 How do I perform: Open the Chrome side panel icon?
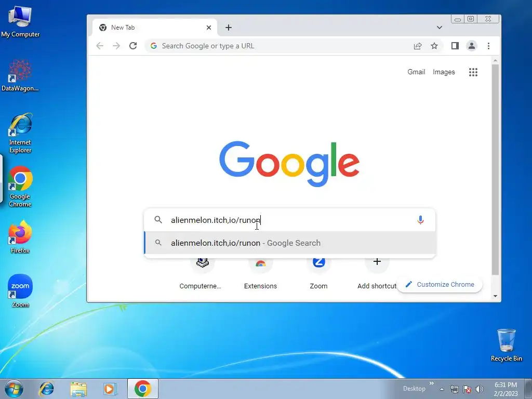point(455,46)
